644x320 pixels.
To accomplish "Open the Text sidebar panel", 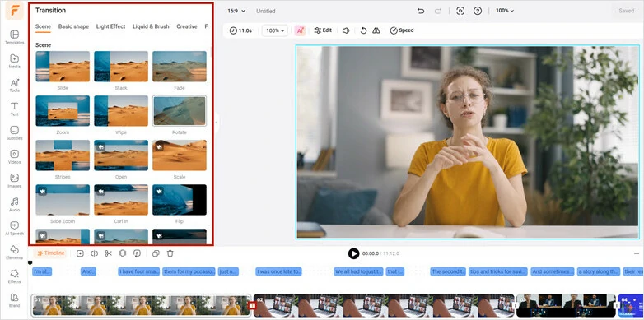I will click(14, 109).
